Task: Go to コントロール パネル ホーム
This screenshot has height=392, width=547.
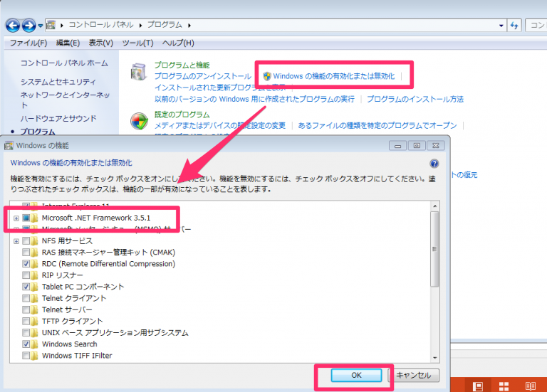Action: click(64, 63)
